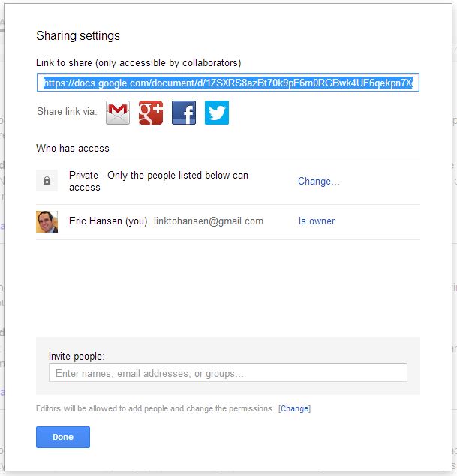Click the "Is owner" permission link
This screenshot has height=476, width=457.
pyautogui.click(x=317, y=221)
